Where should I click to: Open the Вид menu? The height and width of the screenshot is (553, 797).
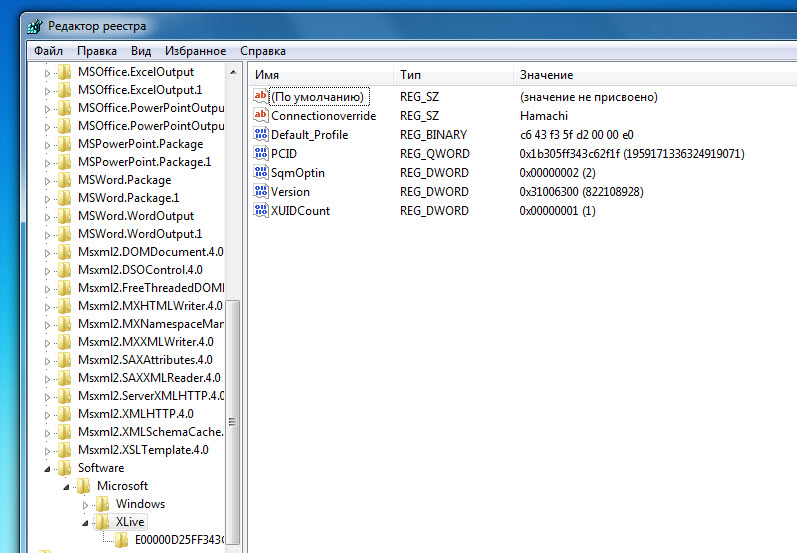pyautogui.click(x=141, y=51)
